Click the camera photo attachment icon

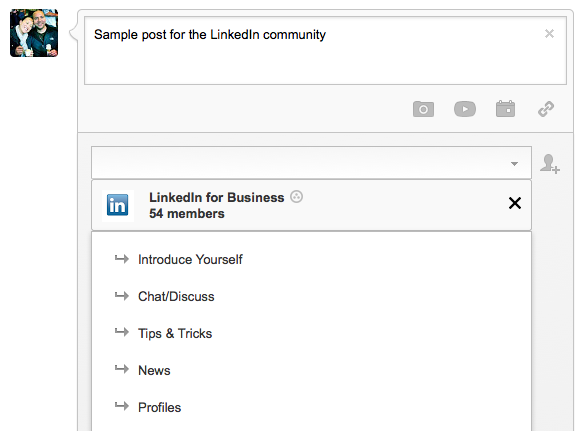point(423,109)
